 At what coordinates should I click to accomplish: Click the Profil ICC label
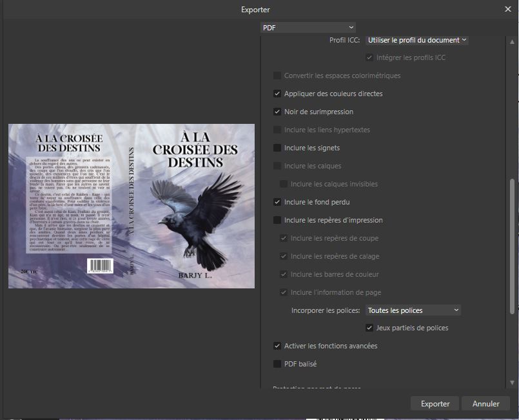344,40
